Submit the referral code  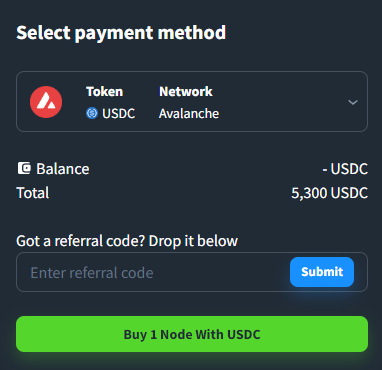pos(322,272)
